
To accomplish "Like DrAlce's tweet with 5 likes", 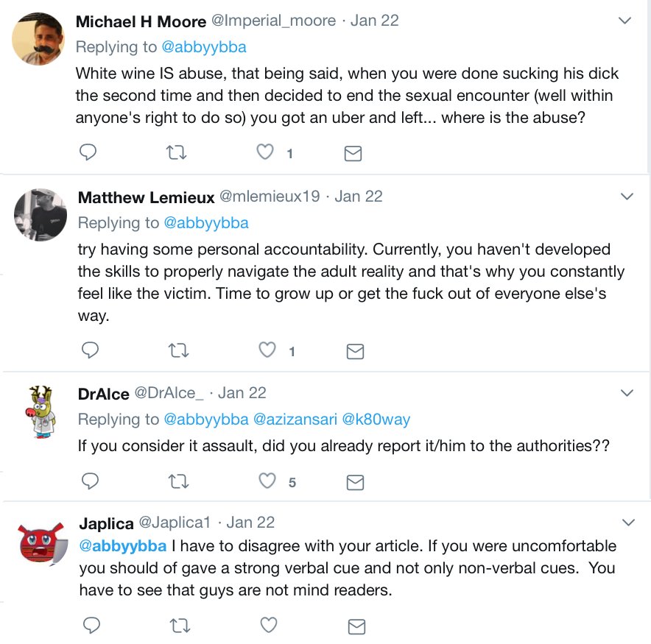I will coord(267,481).
